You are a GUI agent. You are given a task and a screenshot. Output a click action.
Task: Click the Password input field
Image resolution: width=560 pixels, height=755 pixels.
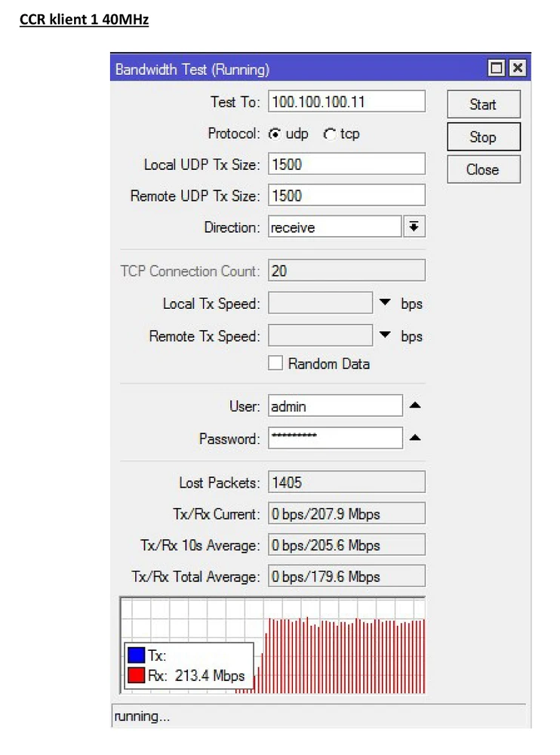click(335, 438)
